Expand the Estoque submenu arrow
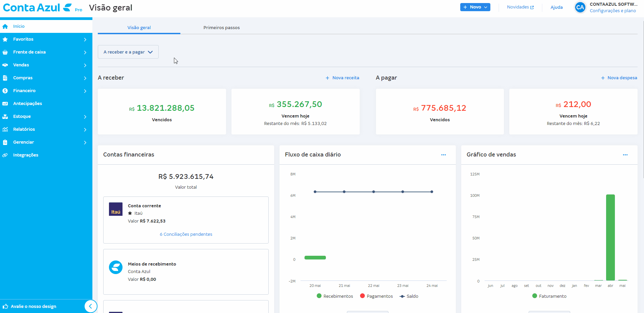This screenshot has width=644, height=313. pyautogui.click(x=85, y=117)
